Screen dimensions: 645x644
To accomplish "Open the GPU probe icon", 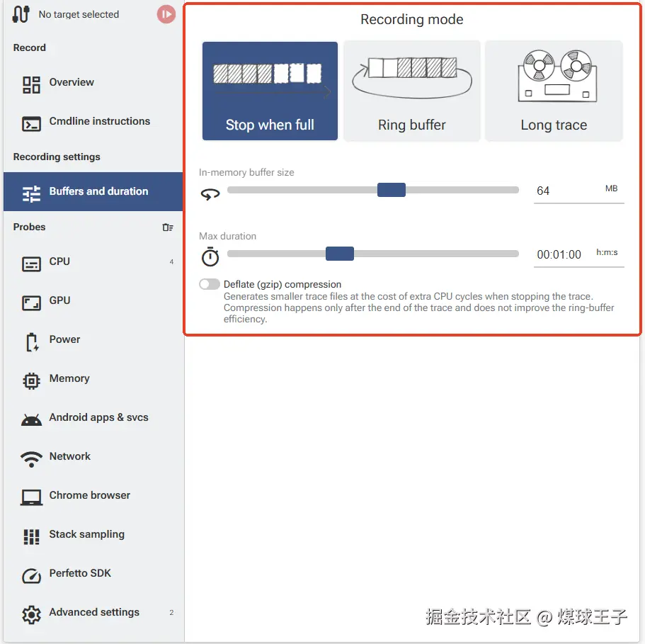I will pyautogui.click(x=31, y=303).
